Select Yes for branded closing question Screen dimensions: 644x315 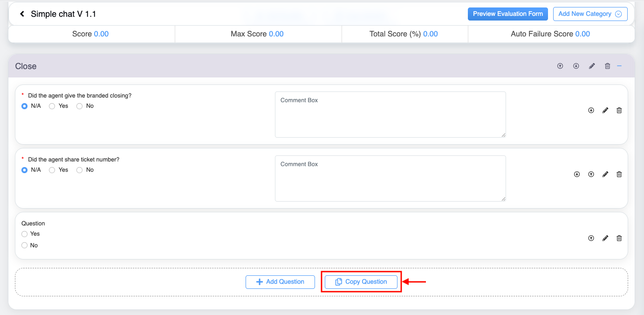[52, 106]
